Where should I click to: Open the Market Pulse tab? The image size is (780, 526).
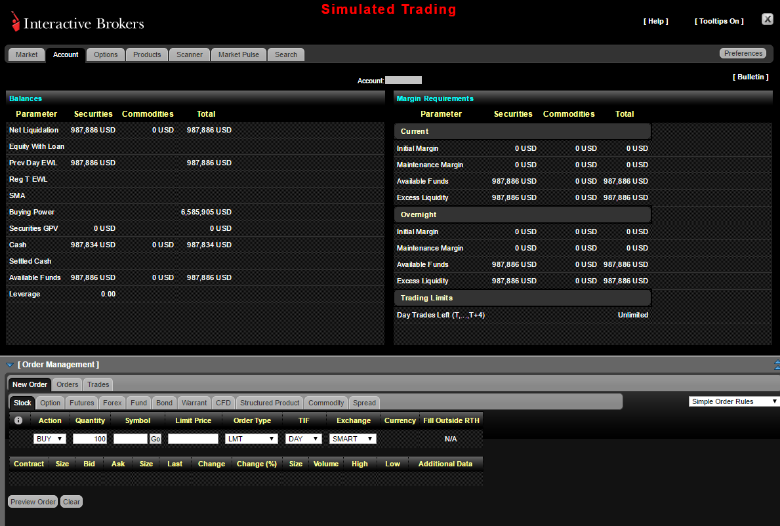(239, 55)
